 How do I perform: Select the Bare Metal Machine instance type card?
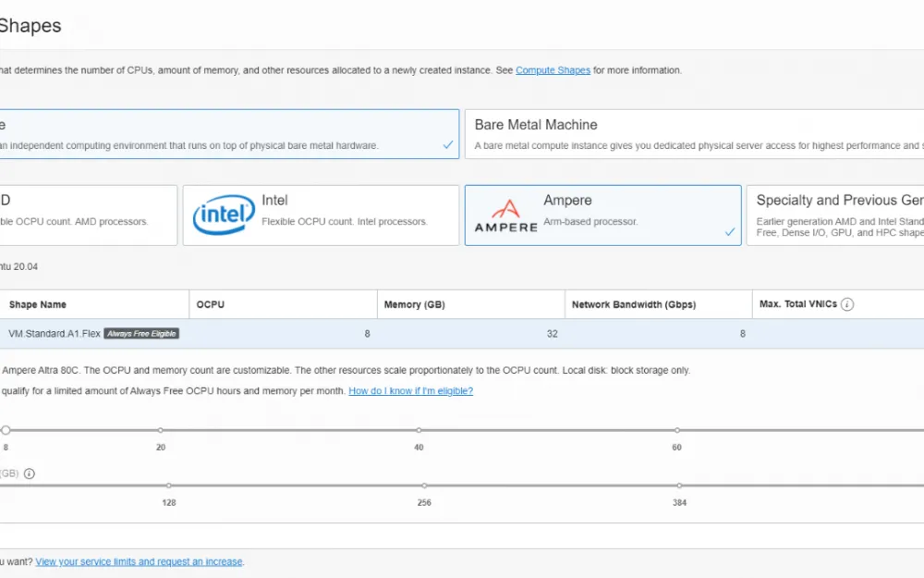click(x=694, y=134)
